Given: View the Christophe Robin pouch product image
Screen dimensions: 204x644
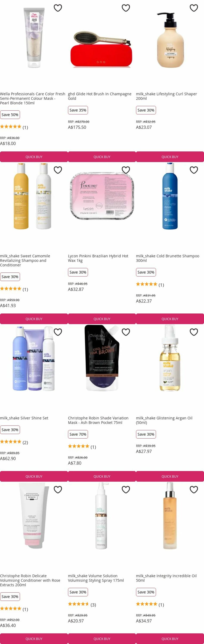Looking at the screenshot, I should [x=102, y=358].
